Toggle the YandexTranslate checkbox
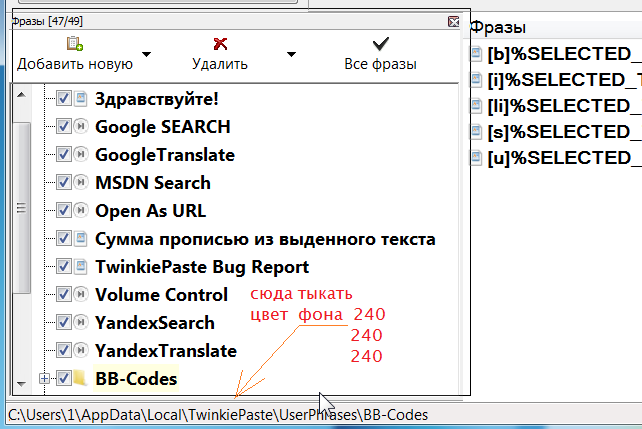Screen dimensions: 642x429 [63, 350]
